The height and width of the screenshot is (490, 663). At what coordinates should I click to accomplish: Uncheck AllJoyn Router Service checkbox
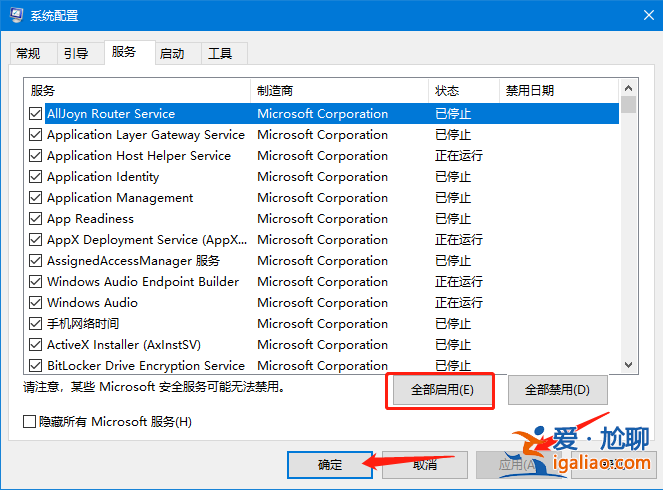[x=36, y=113]
